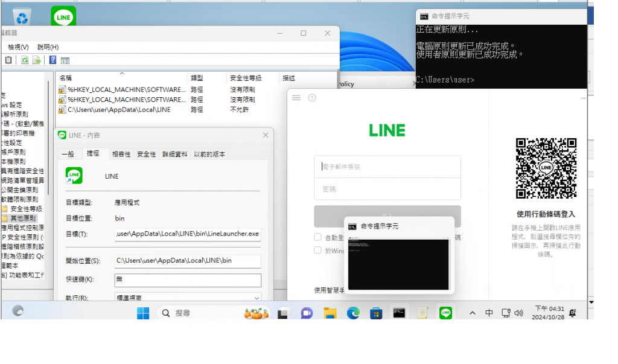The height and width of the screenshot is (364, 618).
Task: Select the 其他原則 folder in tree
Action: click(x=23, y=218)
